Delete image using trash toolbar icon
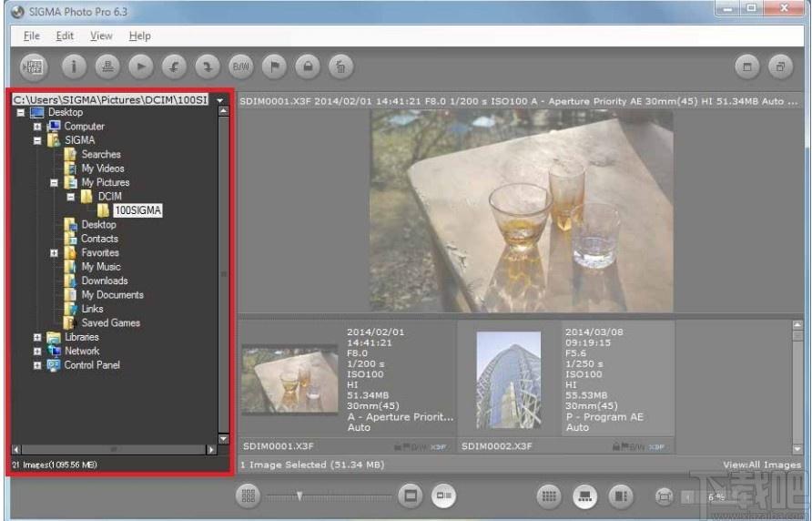This screenshot has width=812, height=521. [340, 66]
